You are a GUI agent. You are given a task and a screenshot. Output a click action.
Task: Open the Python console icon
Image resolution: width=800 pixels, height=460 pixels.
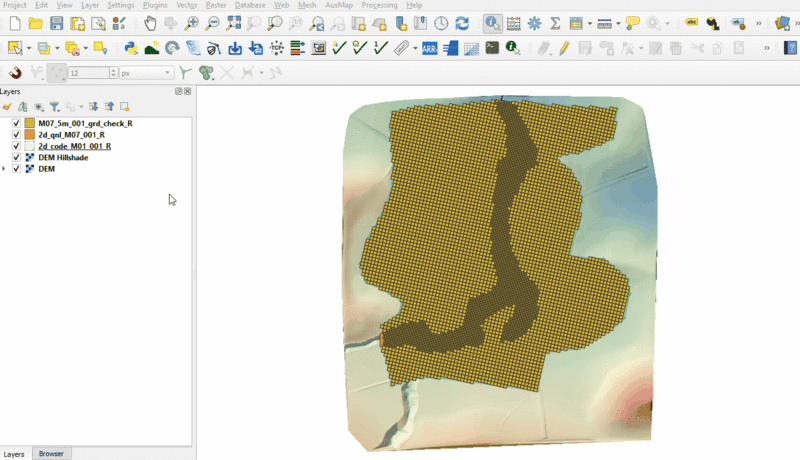tap(131, 48)
